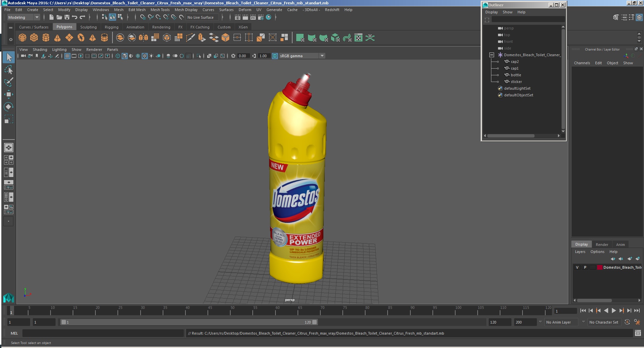This screenshot has height=348, width=644.
Task: Toggle viewport grid display icon
Action: pos(67,56)
